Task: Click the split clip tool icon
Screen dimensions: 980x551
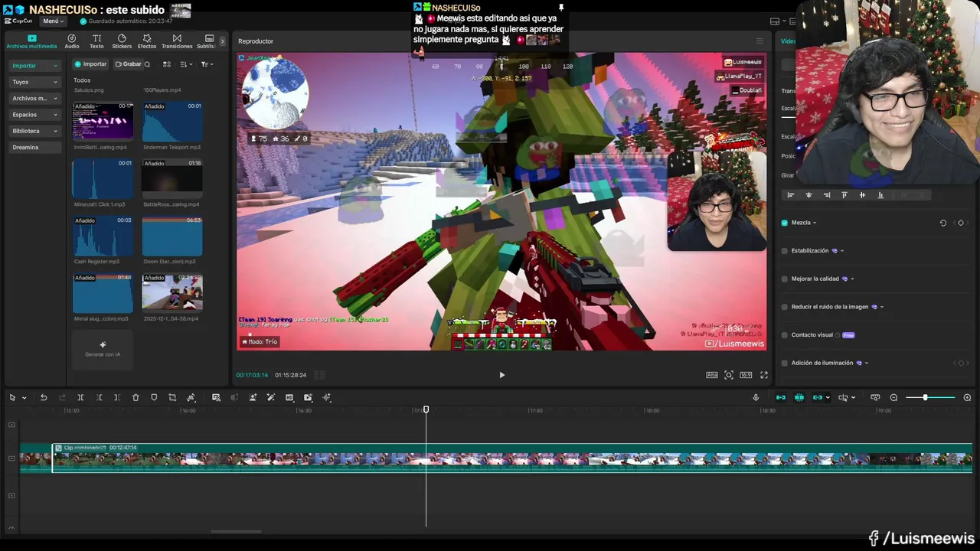Action: pos(80,397)
